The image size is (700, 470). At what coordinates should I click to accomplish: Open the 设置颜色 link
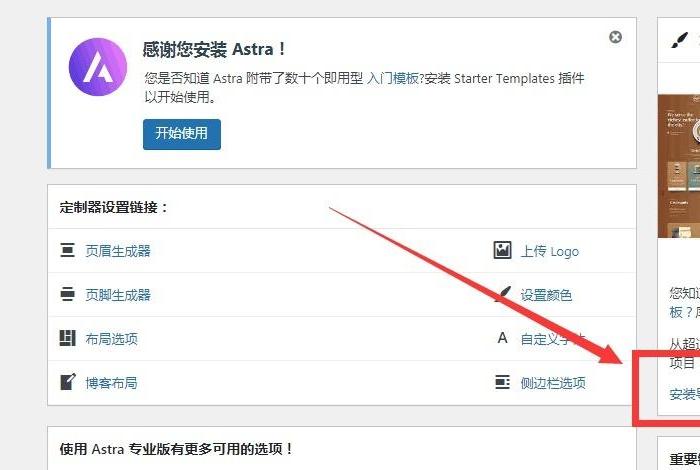(x=546, y=295)
